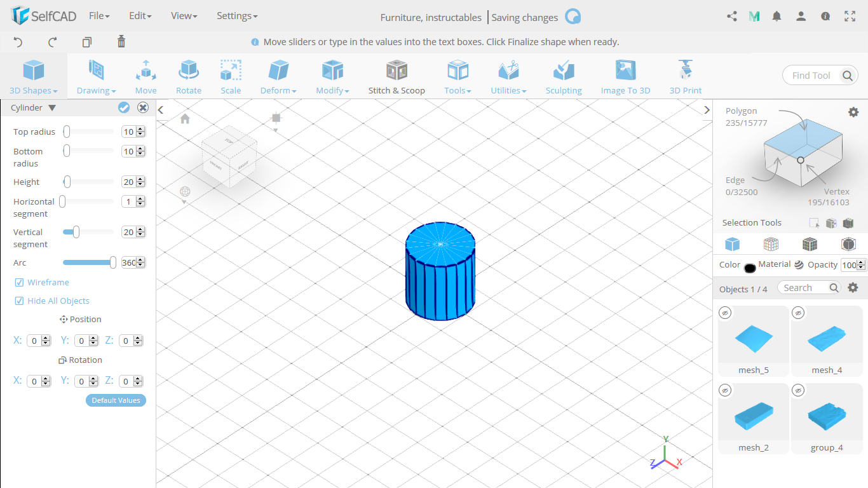The width and height of the screenshot is (868, 488).
Task: Open the info help icon
Action: (x=825, y=17)
